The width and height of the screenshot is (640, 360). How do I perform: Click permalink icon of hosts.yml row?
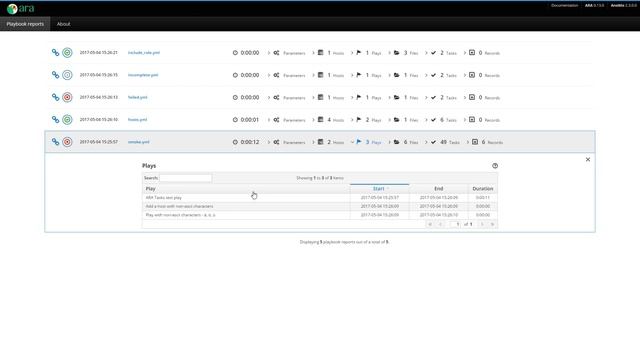tap(56, 120)
